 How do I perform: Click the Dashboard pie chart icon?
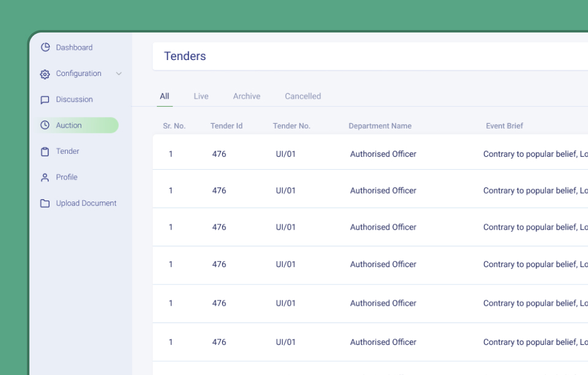pos(45,47)
